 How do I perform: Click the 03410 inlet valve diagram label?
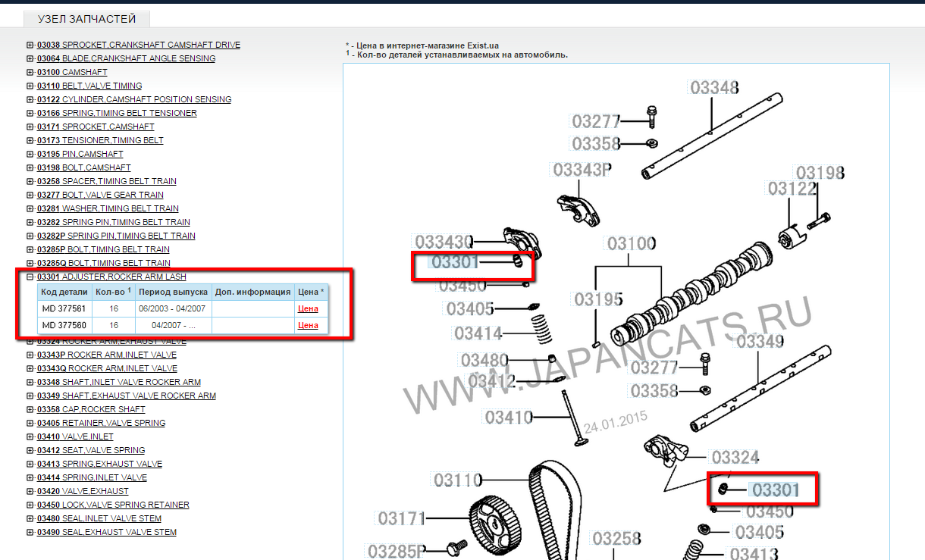point(509,417)
